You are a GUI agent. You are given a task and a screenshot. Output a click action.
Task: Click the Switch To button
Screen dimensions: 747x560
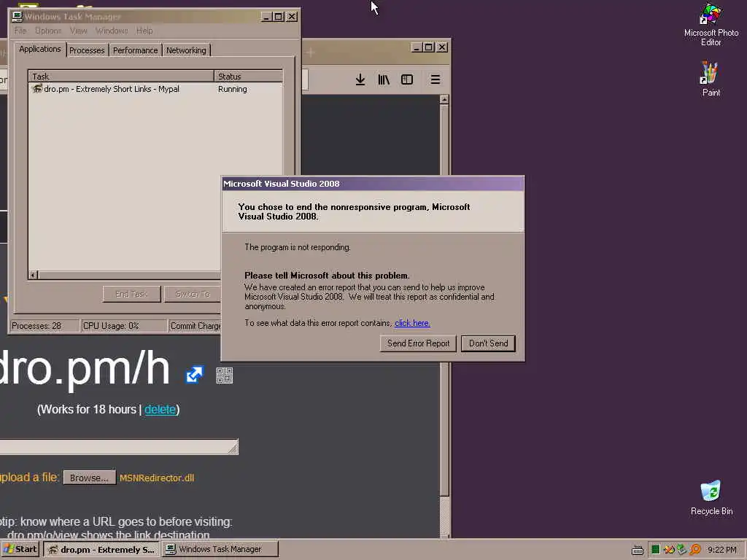pyautogui.click(x=193, y=295)
